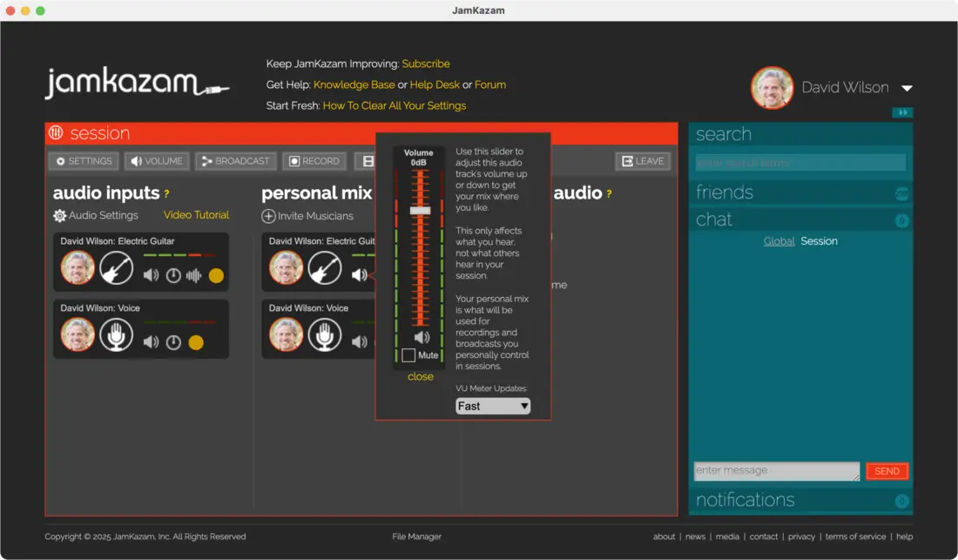Open How To Clear All Your Settings link
The image size is (958, 560).
coord(394,105)
